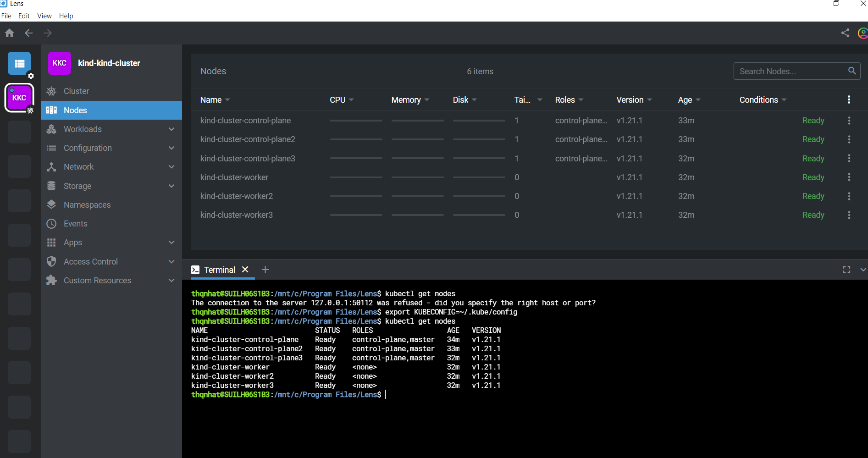Click the search magnifier icon
The height and width of the screenshot is (458, 868).
pos(852,71)
